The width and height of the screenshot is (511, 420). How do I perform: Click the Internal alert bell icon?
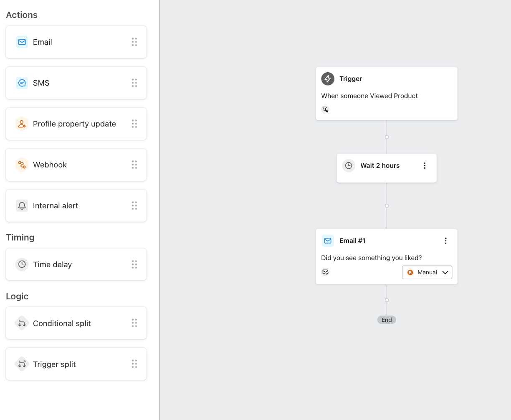pos(22,206)
